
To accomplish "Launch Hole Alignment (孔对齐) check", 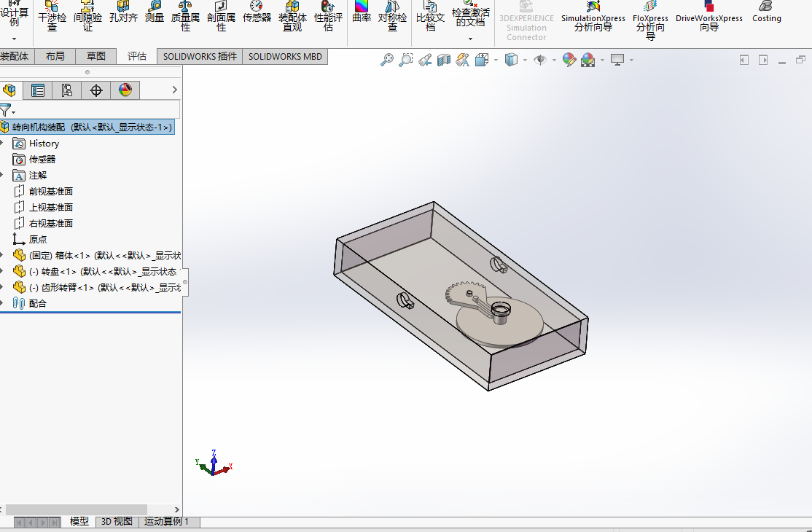I will [123, 12].
